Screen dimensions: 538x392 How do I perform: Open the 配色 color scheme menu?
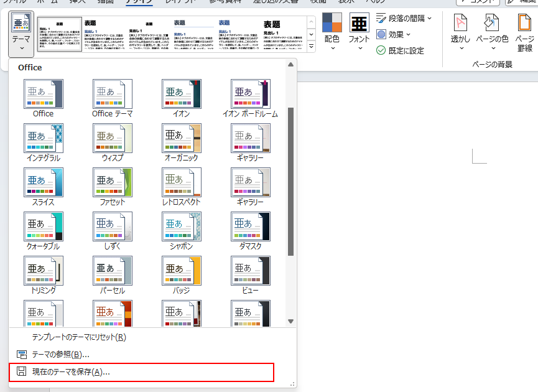(x=332, y=32)
